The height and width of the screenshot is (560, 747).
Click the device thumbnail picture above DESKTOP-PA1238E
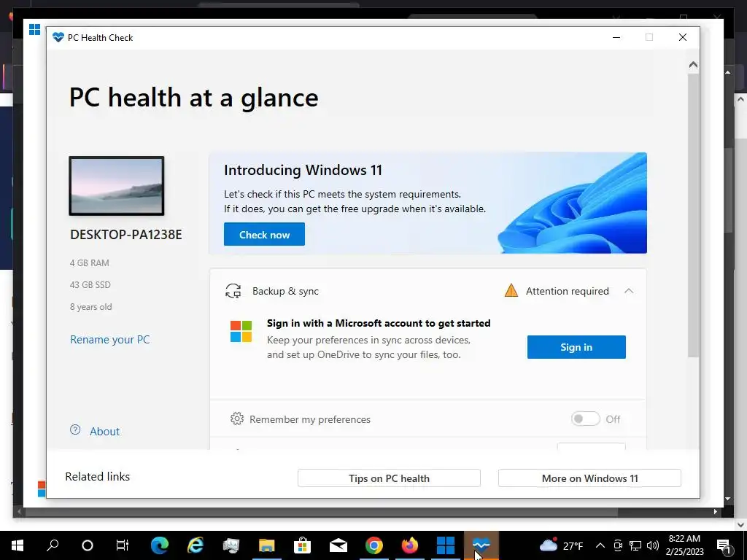tap(117, 186)
